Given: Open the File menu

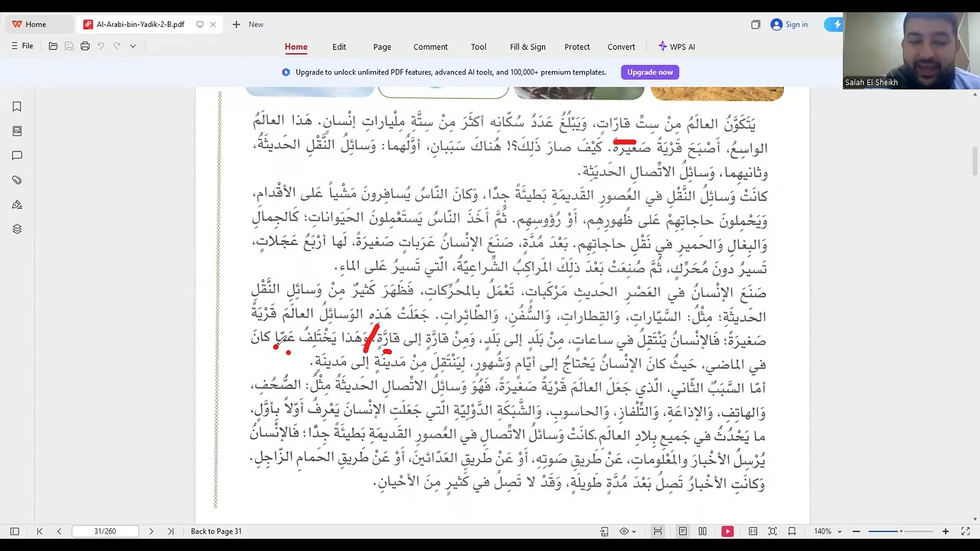Looking at the screenshot, I should click(22, 46).
